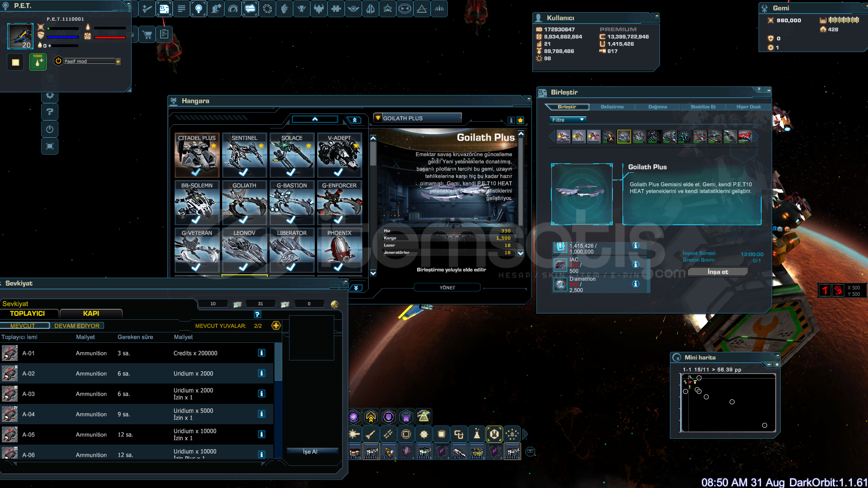
Task: Click the favorite star icon in Hangar
Action: click(521, 120)
